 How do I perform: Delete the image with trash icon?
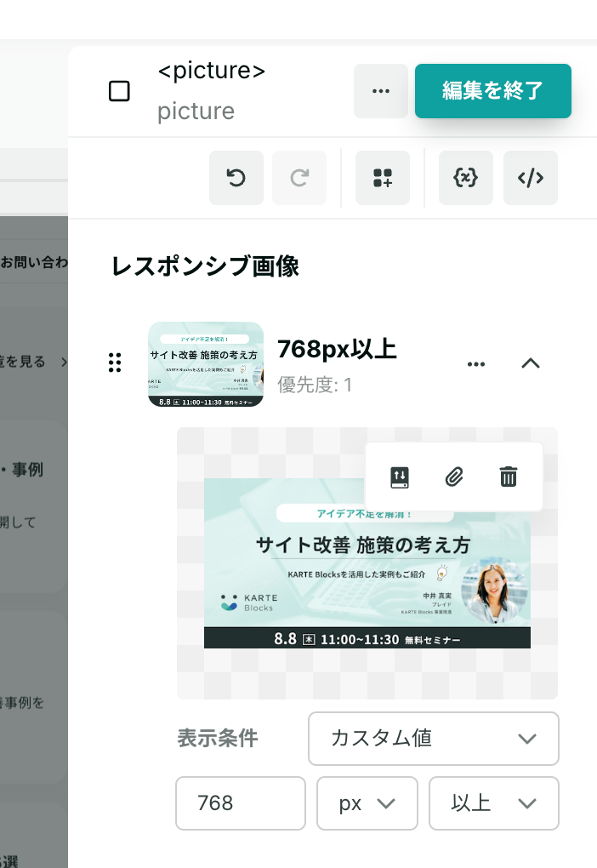pyautogui.click(x=509, y=477)
